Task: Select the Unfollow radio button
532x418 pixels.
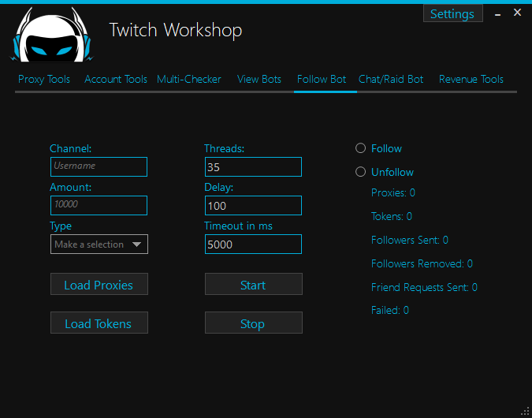Action: (361, 172)
